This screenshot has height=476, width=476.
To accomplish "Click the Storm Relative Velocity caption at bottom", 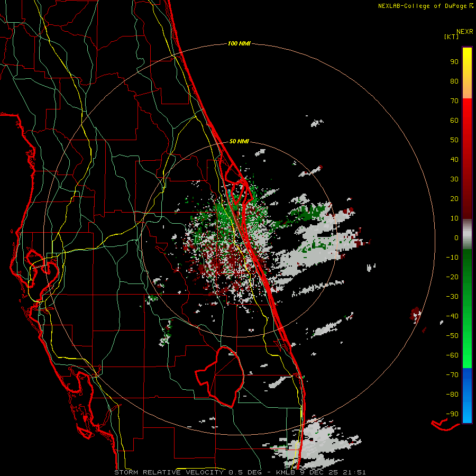I will (240, 472).
